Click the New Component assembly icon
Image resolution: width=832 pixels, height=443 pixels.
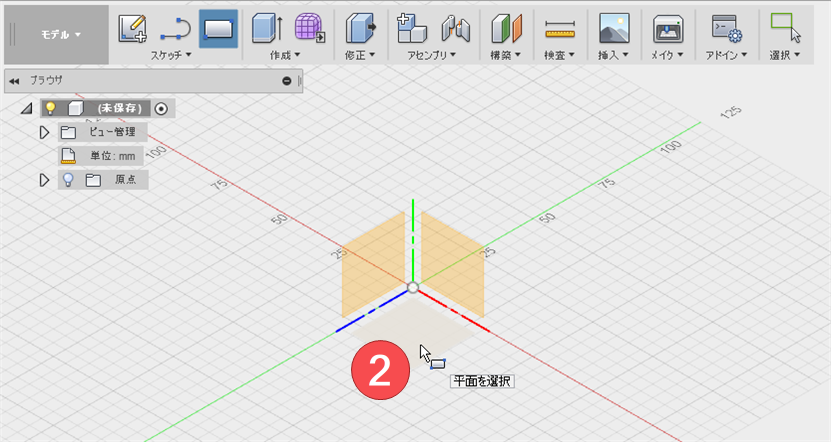click(411, 29)
